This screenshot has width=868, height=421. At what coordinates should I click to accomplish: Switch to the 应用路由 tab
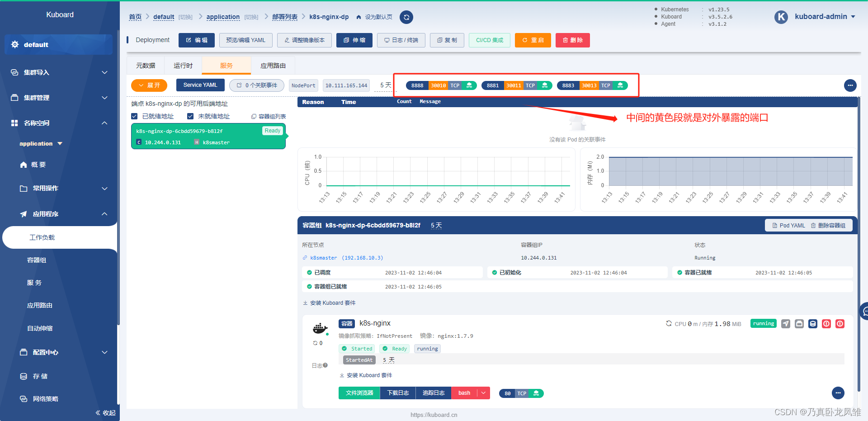coord(273,66)
